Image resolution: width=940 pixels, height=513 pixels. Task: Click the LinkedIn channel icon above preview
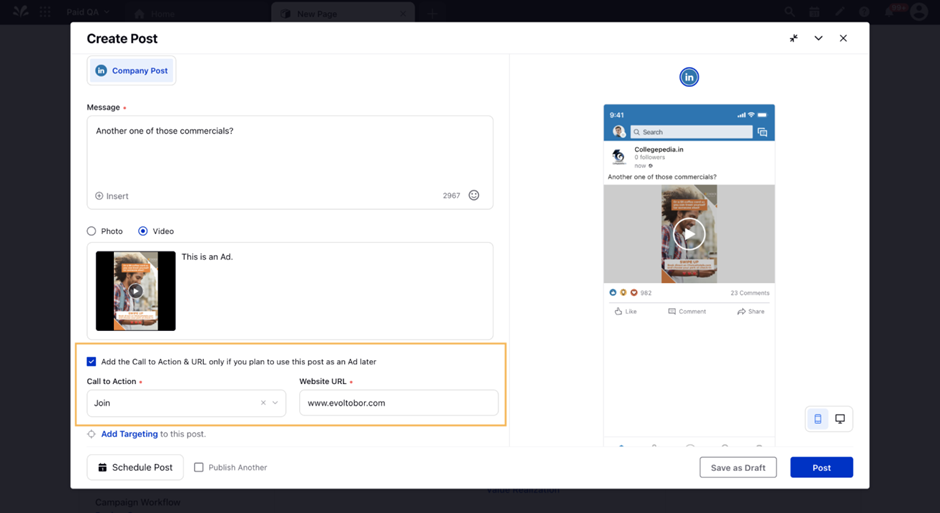(689, 77)
